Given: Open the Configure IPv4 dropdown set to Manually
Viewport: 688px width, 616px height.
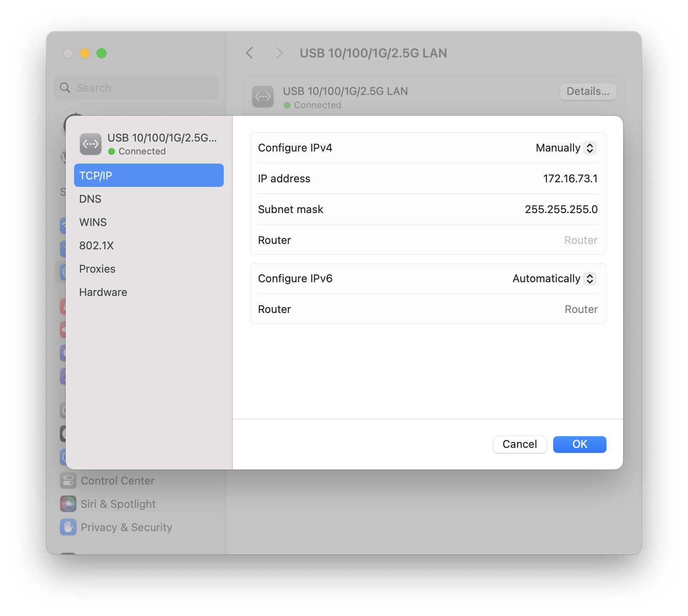Looking at the screenshot, I should 565,148.
